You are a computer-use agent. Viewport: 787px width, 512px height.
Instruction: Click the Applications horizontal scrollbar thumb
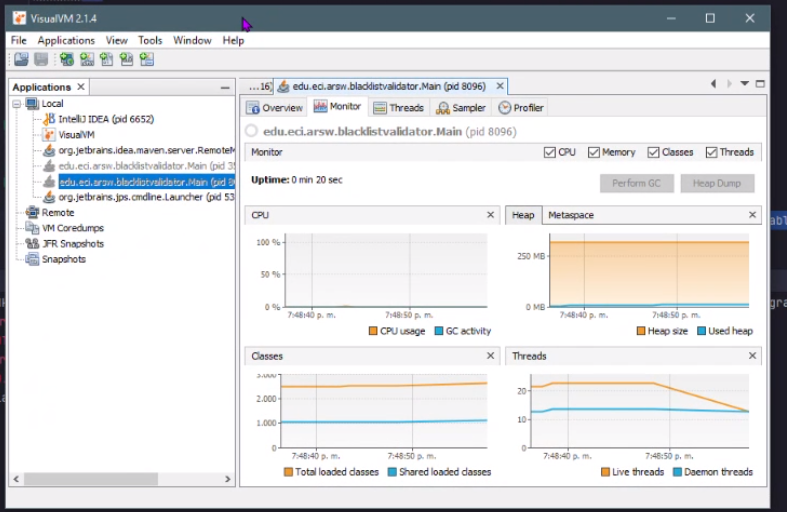point(91,479)
